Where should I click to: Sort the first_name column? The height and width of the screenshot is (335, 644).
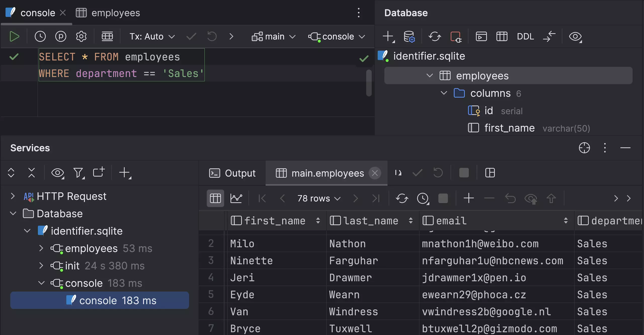(x=318, y=221)
